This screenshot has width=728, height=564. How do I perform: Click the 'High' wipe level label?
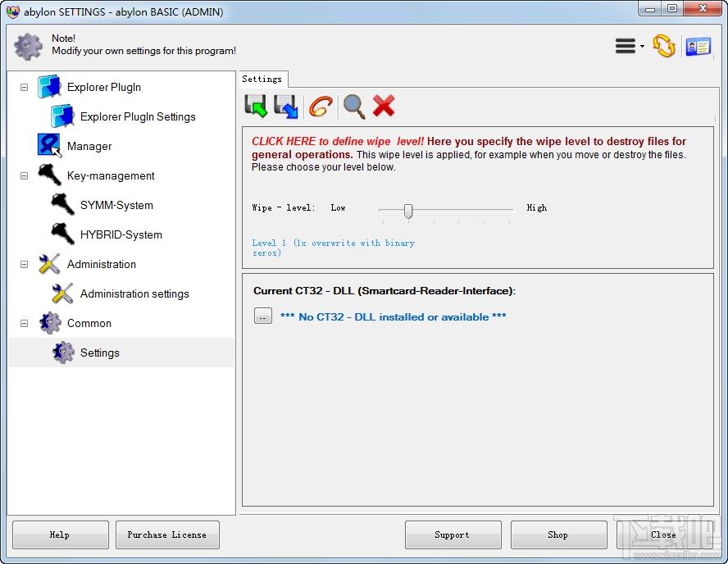pos(537,207)
